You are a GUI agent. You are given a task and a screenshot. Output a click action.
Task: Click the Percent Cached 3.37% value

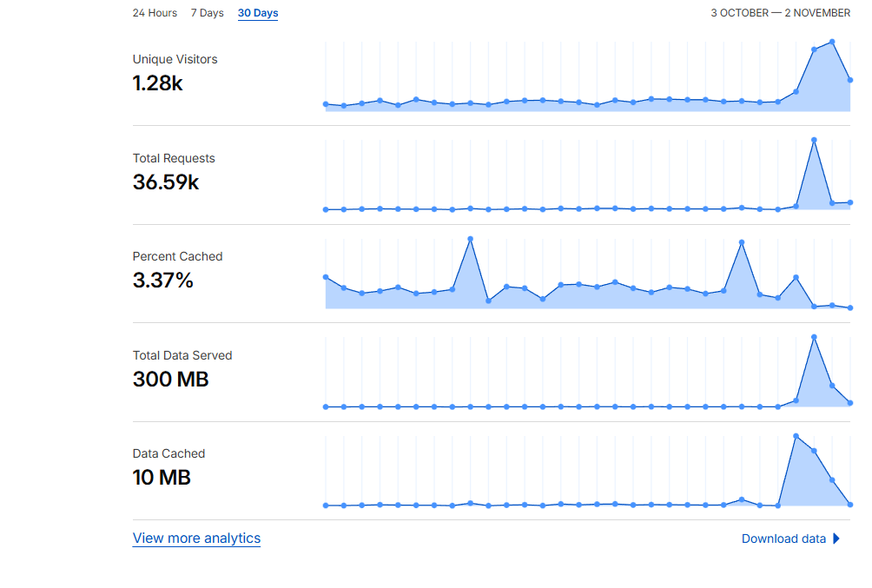point(162,281)
